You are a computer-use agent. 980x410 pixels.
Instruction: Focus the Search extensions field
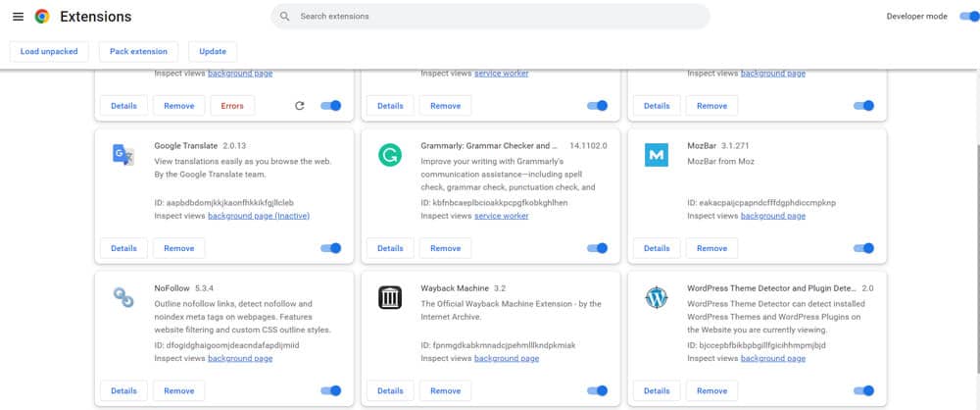tap(490, 17)
